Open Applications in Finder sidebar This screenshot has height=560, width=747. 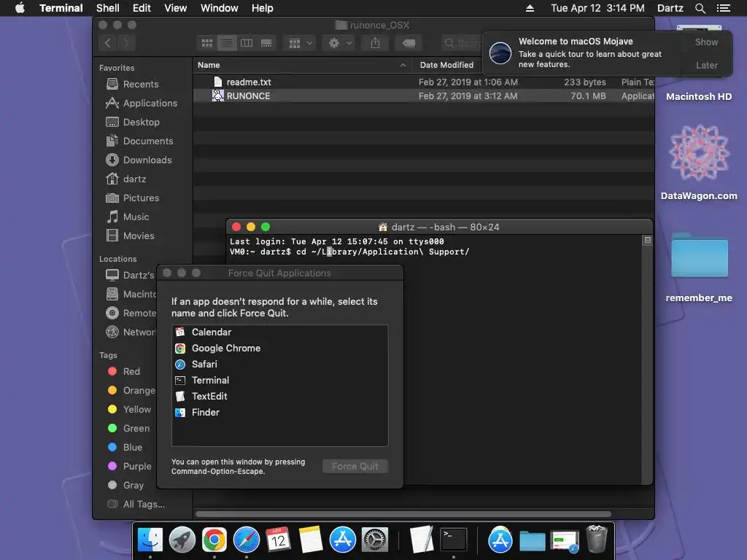142,104
